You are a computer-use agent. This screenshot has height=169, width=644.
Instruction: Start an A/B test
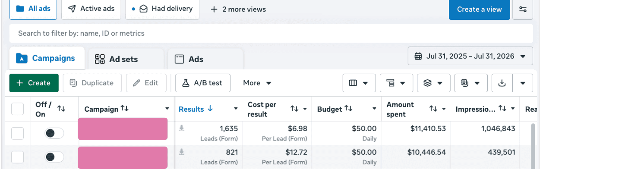(203, 83)
